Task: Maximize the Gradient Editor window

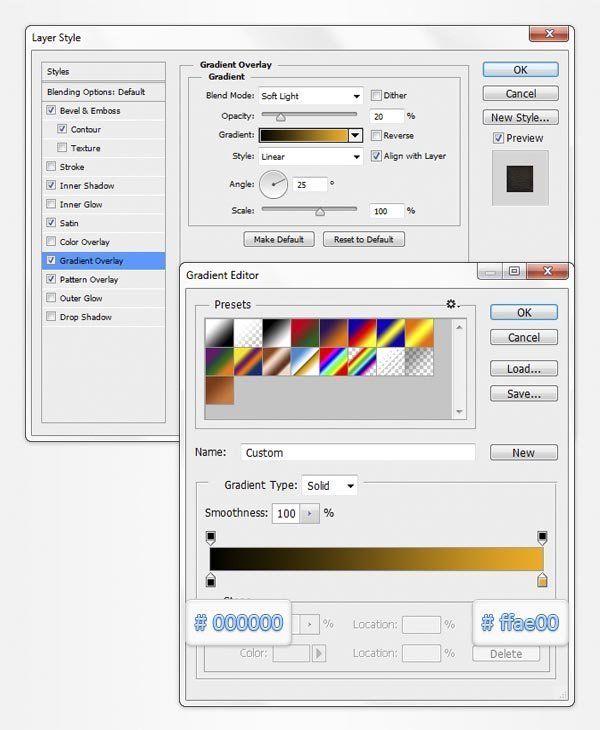Action: click(x=514, y=271)
